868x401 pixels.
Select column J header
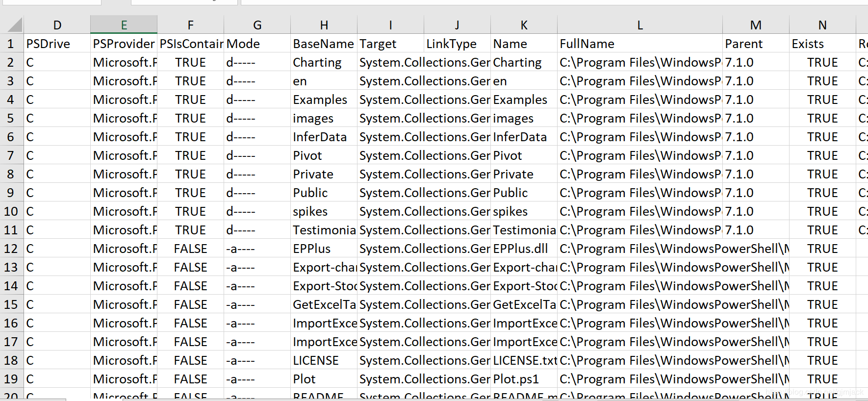pos(458,25)
